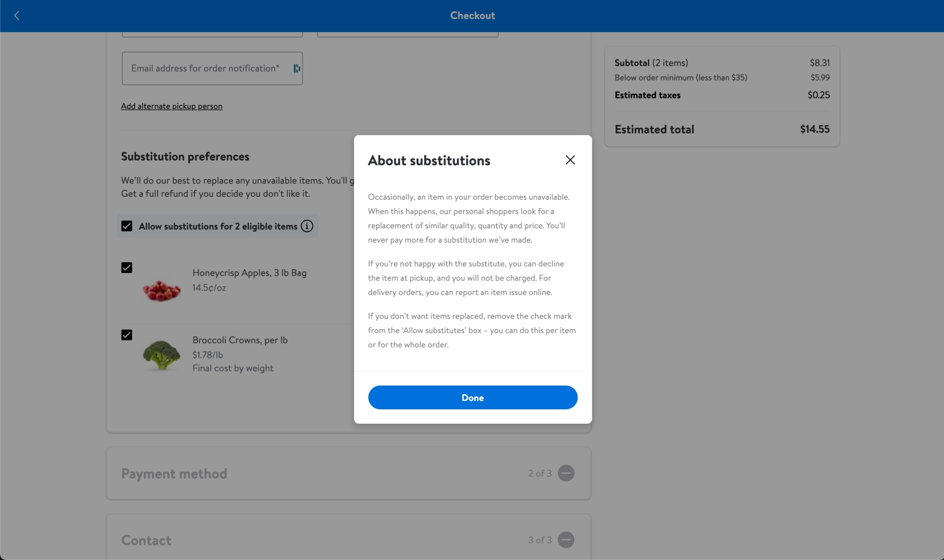This screenshot has width=944, height=560.
Task: Select the Broccoli Crowns product image
Action: coord(161,355)
